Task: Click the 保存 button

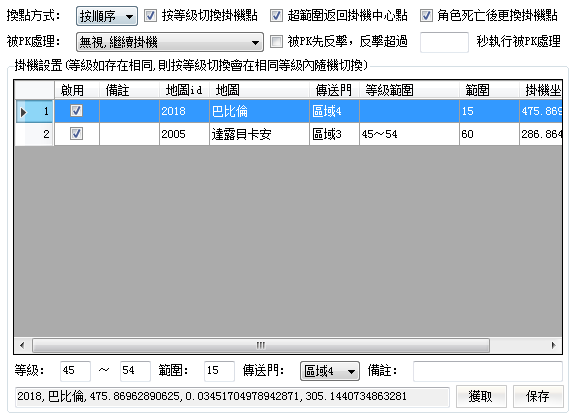Action: coord(538,396)
